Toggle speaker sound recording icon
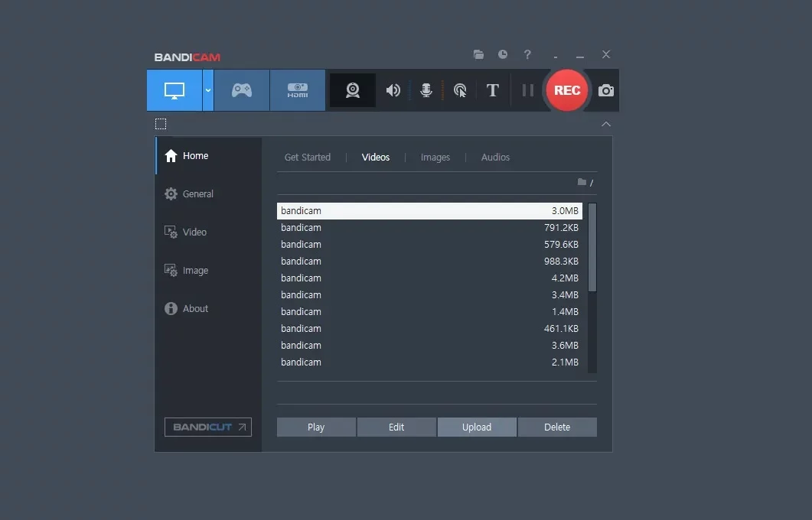812x520 pixels. point(393,90)
